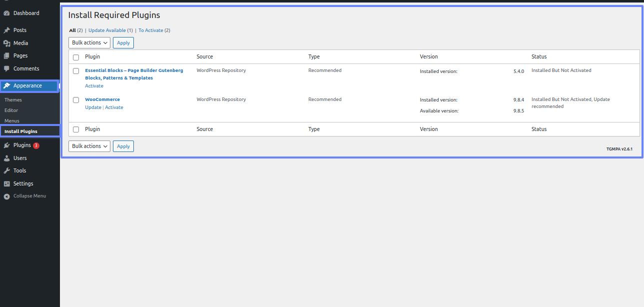644x307 pixels.
Task: Tick the select-all checkbox in table footer
Action: [x=76, y=129]
